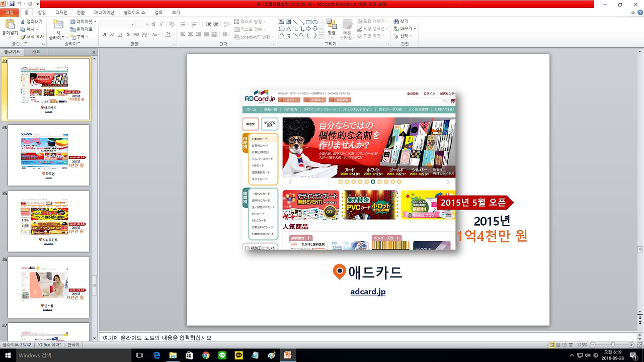Switch to Animations (애니메이션) ribbon tab
The width and height of the screenshot is (644, 362).
(x=104, y=12)
